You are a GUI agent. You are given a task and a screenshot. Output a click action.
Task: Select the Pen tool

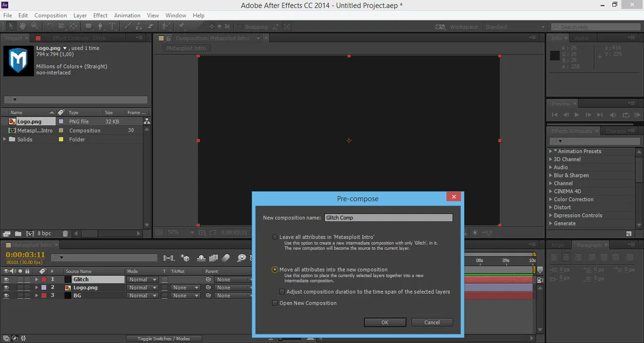point(100,26)
